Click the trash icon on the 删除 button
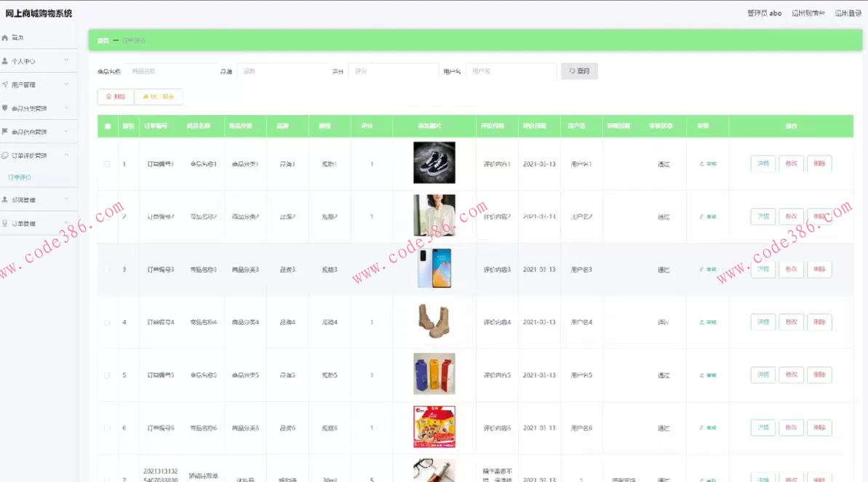The height and width of the screenshot is (482, 868). coord(108,97)
